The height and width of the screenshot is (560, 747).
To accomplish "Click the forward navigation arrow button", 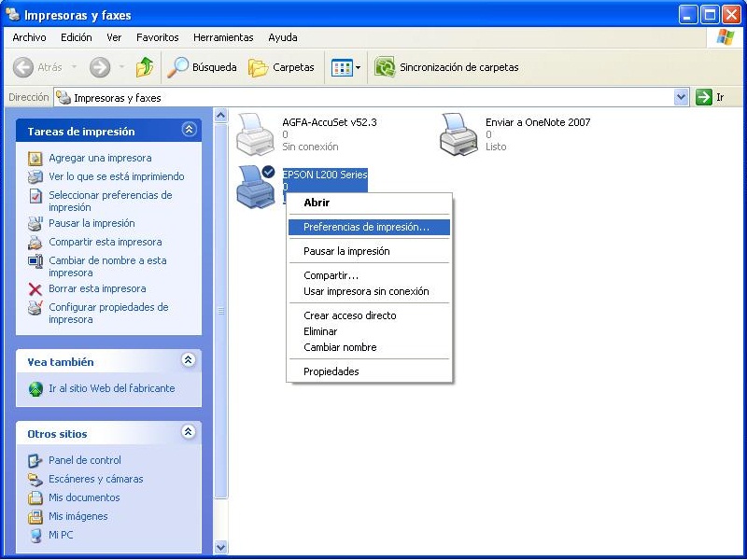I will (100, 67).
